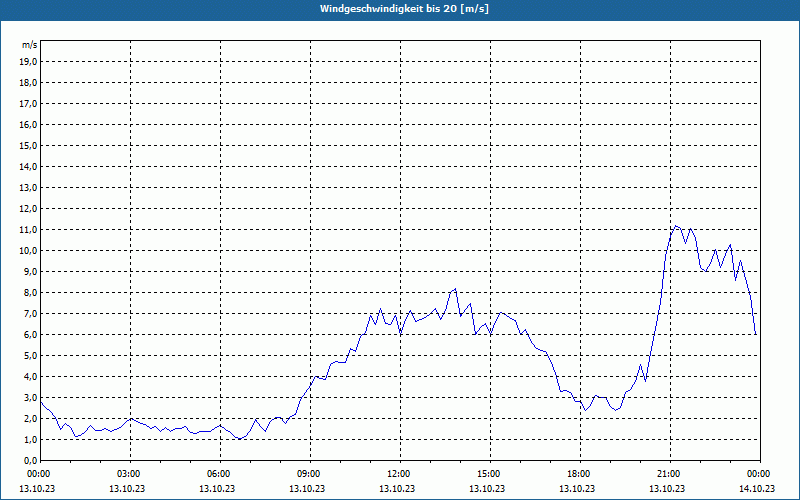The height and width of the screenshot is (500, 800).
Task: Click the curve dip near 2.4 m/s after 18:00
Action: [x=586, y=410]
